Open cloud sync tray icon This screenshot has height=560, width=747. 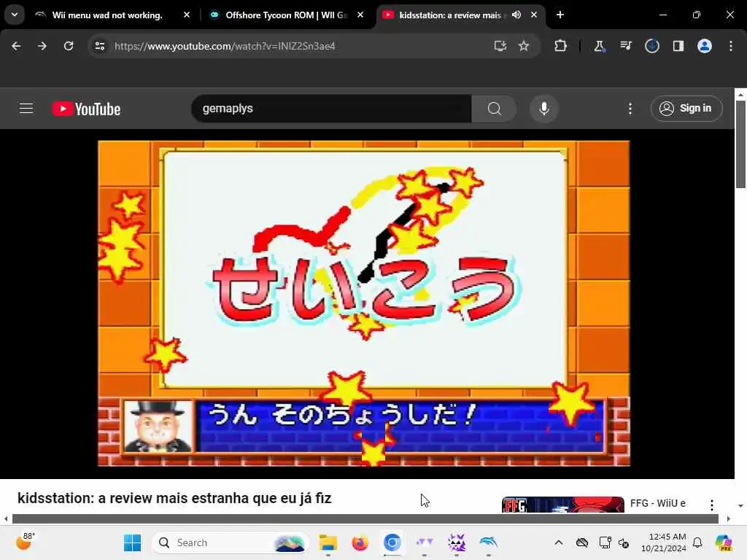tap(581, 542)
